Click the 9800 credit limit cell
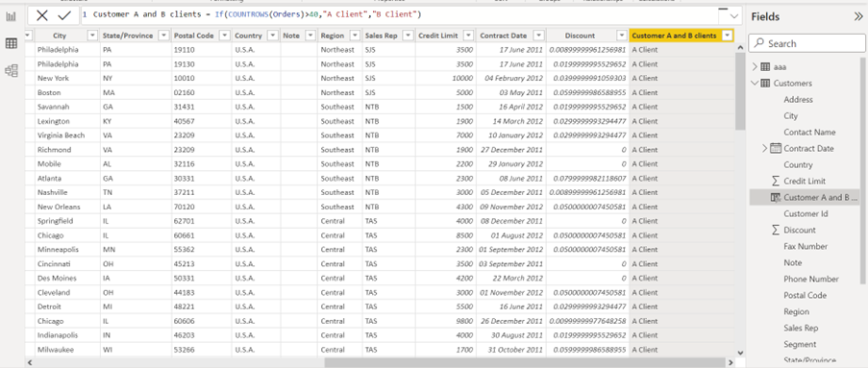868x368 pixels. [445, 321]
